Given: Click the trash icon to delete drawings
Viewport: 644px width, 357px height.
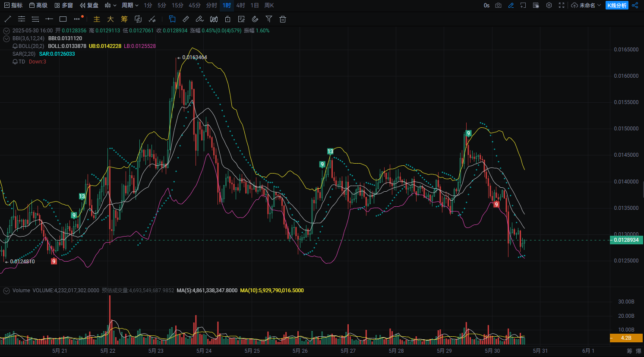Looking at the screenshot, I should point(283,19).
